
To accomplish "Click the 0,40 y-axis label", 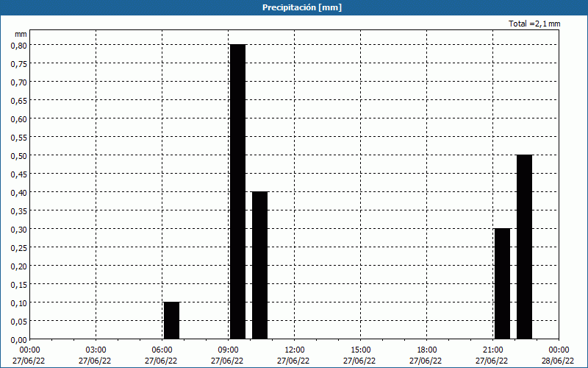I will click(x=19, y=192).
